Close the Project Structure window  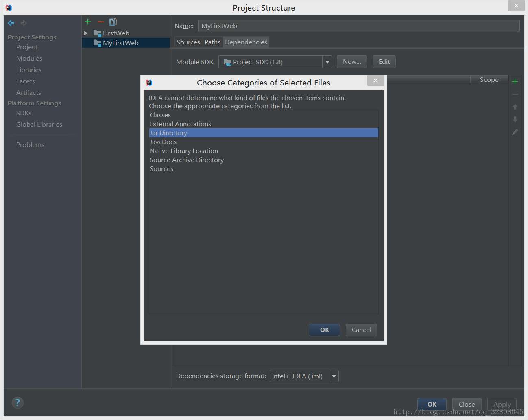point(516,5)
